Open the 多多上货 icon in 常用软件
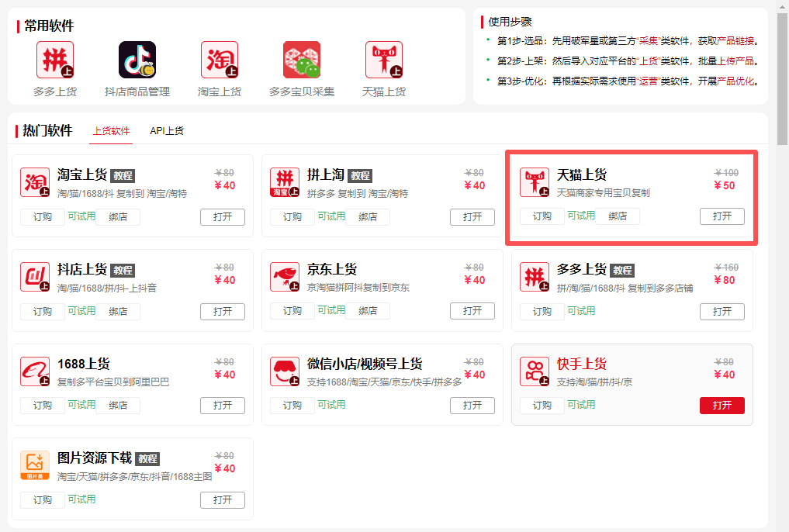This screenshot has height=532, width=789. (54, 60)
